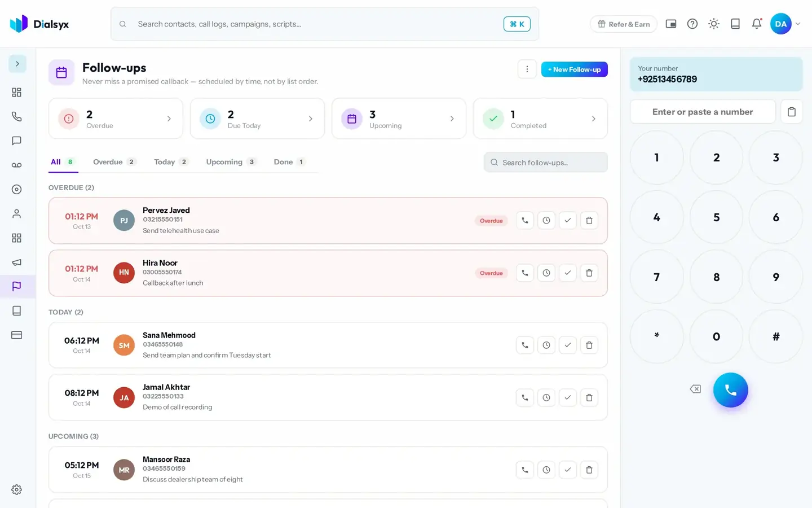Viewport: 812px width, 508px height.
Task: Backspace the dialed number
Action: (695, 389)
